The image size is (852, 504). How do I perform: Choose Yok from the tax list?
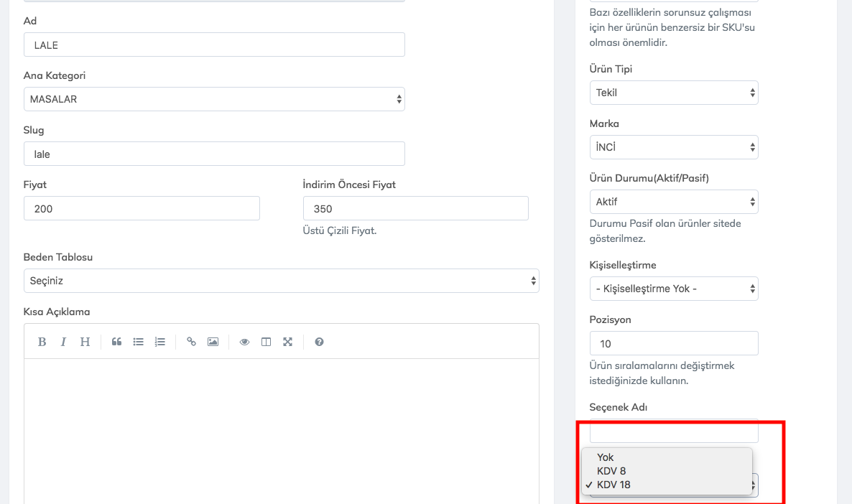[x=606, y=457]
